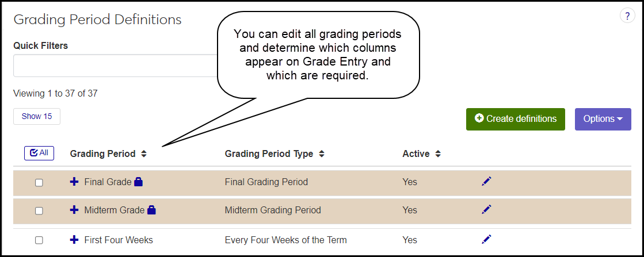Sort by Grading Period column arrows

(x=144, y=154)
